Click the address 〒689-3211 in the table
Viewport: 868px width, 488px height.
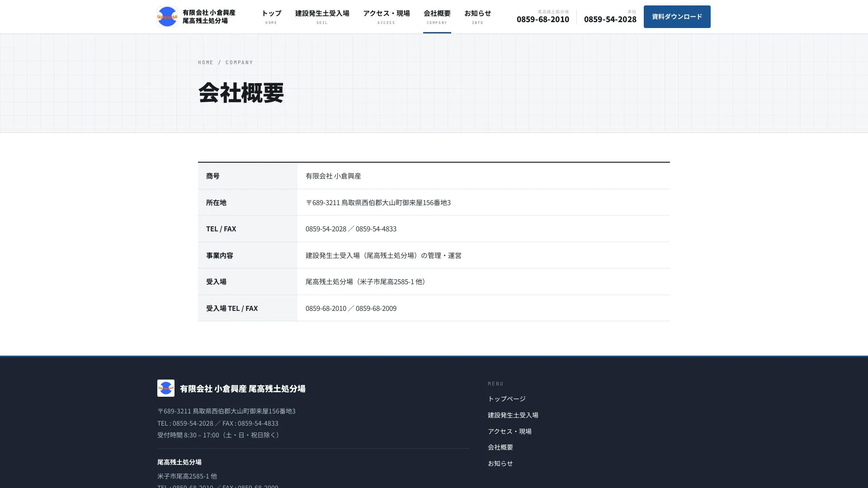coord(378,202)
